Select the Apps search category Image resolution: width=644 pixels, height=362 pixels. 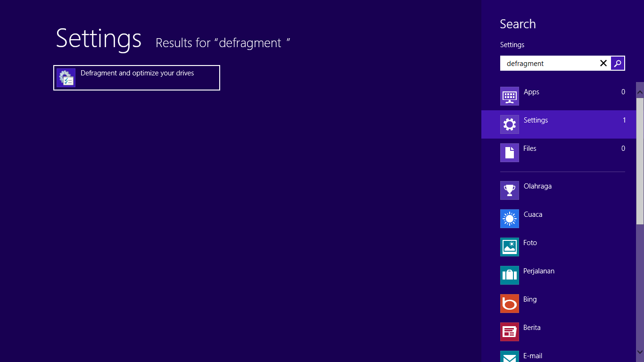559,96
